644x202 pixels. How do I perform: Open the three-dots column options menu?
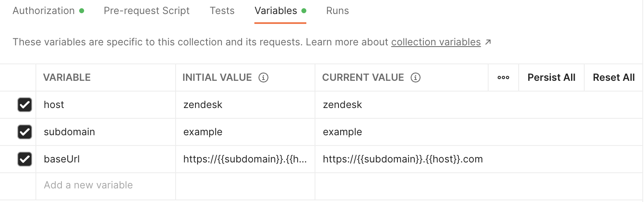click(503, 78)
